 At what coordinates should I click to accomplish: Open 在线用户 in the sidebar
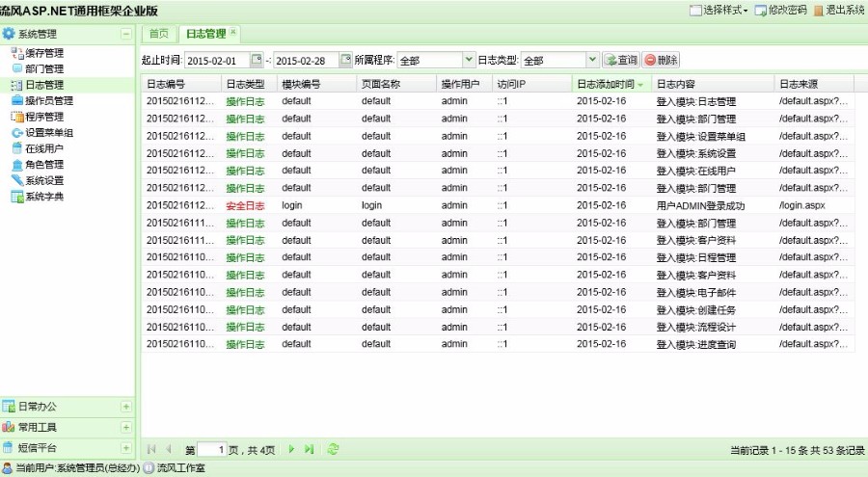(x=44, y=148)
